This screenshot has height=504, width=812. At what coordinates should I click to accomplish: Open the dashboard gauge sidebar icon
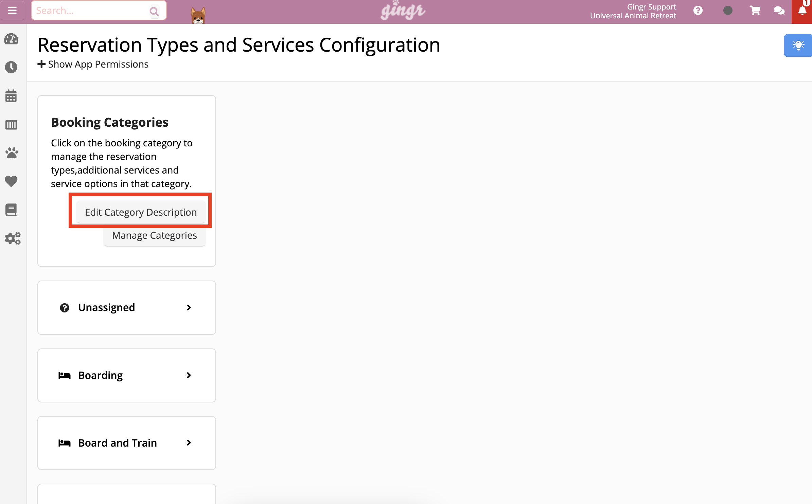coord(11,39)
